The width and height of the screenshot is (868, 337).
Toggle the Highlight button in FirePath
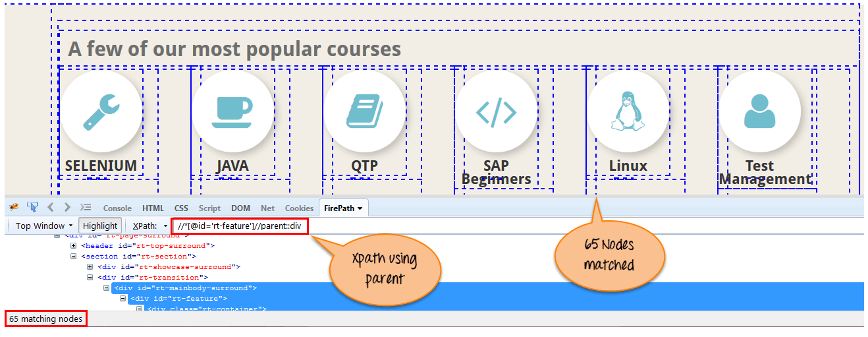click(x=100, y=226)
